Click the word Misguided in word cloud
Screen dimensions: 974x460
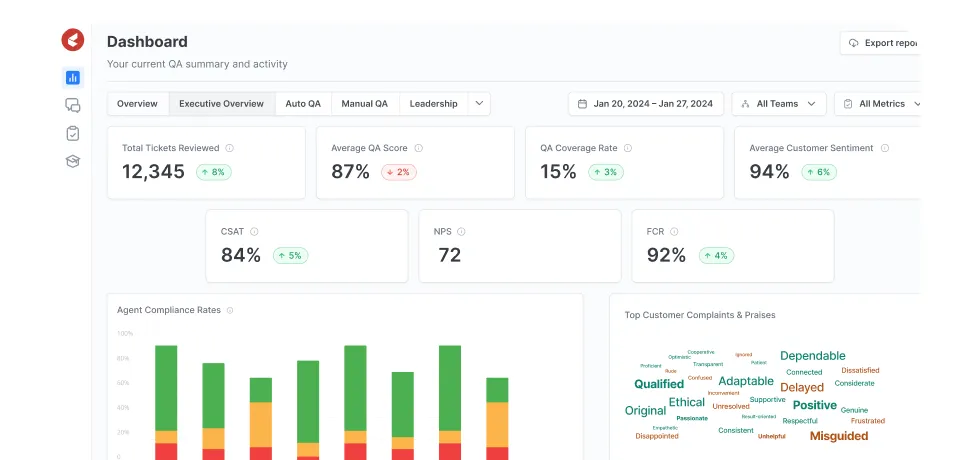coord(839,436)
